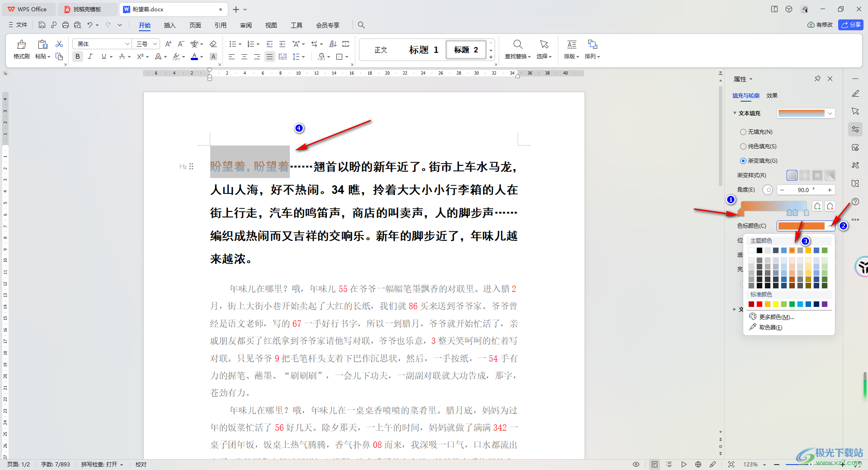Click the pen icon in right sidebar

click(x=855, y=94)
